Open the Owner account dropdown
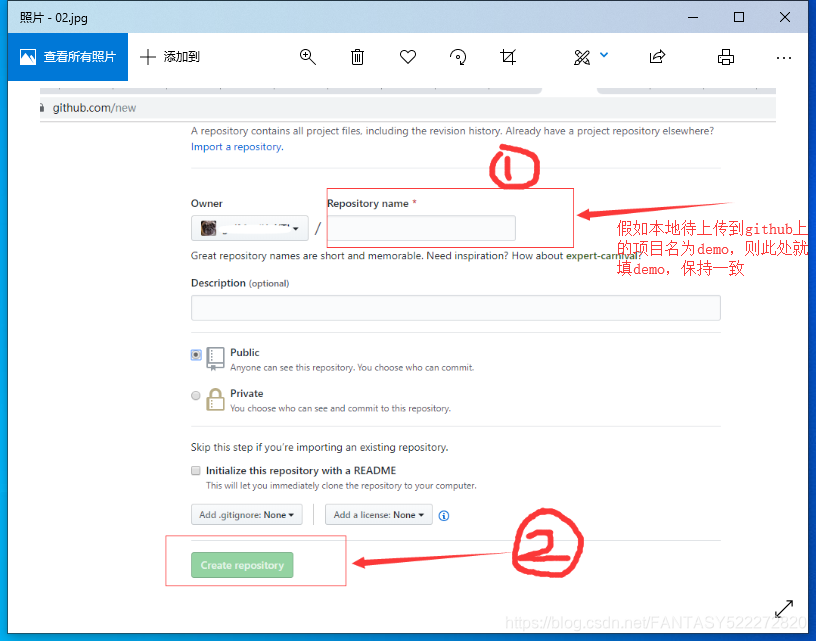The width and height of the screenshot is (816, 641). (250, 228)
